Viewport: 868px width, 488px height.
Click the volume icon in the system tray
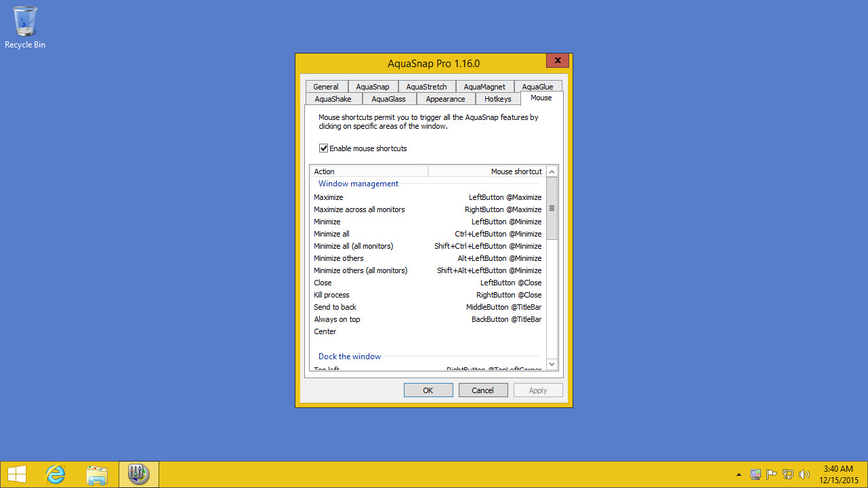(804, 474)
